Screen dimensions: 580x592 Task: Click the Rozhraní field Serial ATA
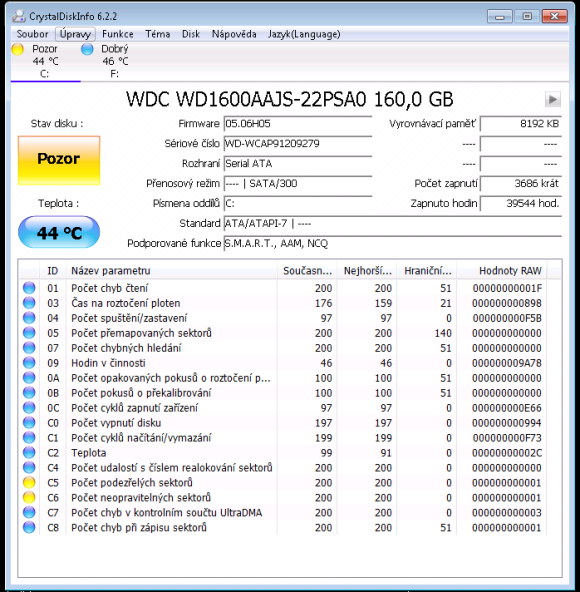click(x=298, y=163)
